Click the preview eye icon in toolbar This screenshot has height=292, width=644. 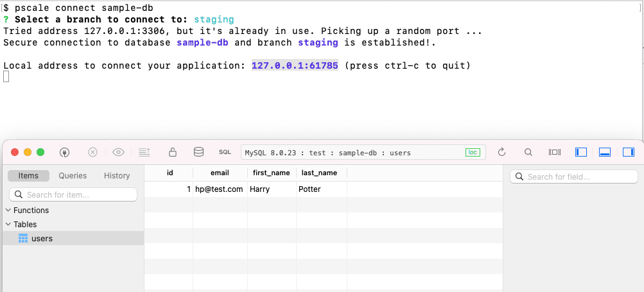pyautogui.click(x=118, y=152)
